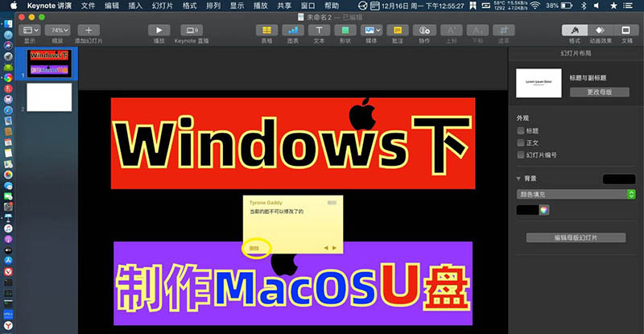The height and width of the screenshot is (334, 644).
Task: Enable the 正文 checkbox
Action: [x=520, y=142]
